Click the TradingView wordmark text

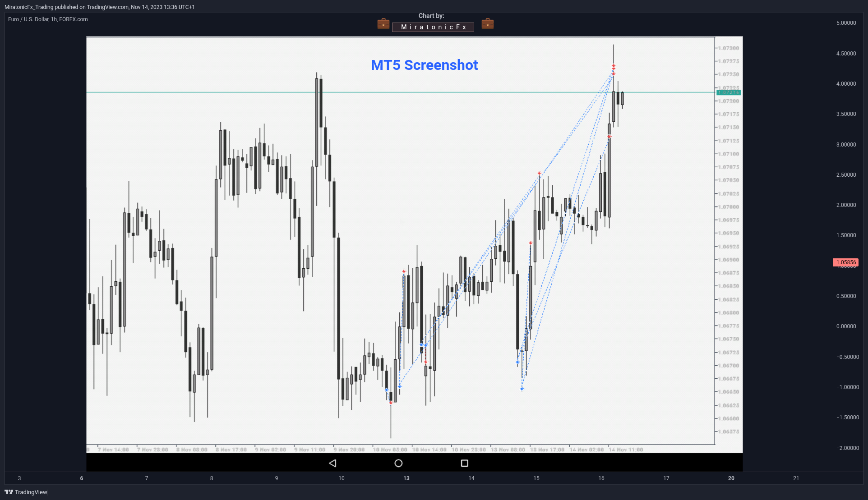click(x=31, y=492)
